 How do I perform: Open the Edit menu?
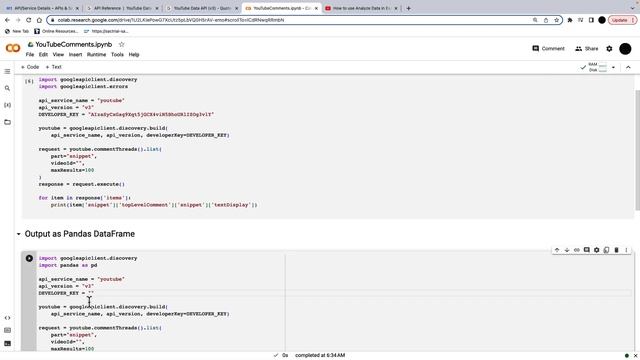pos(43,55)
